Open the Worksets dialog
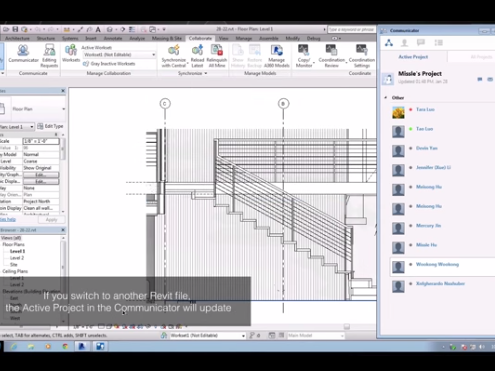Viewport: 495px width, 371px height. [x=71, y=53]
